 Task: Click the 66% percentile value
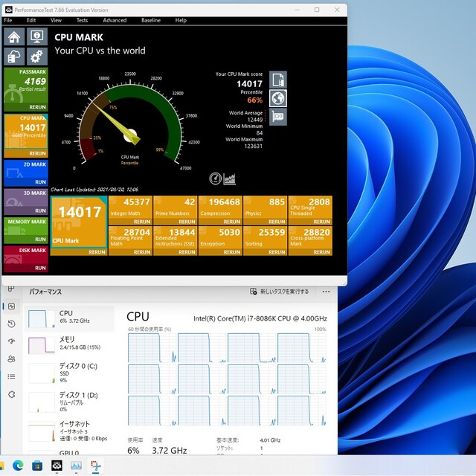254,100
